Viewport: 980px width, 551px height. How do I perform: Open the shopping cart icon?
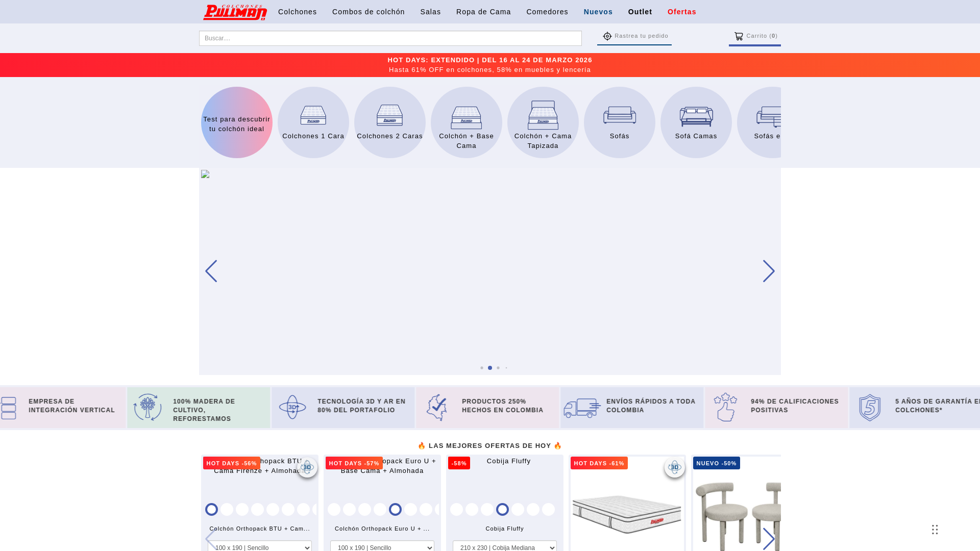pos(739,36)
